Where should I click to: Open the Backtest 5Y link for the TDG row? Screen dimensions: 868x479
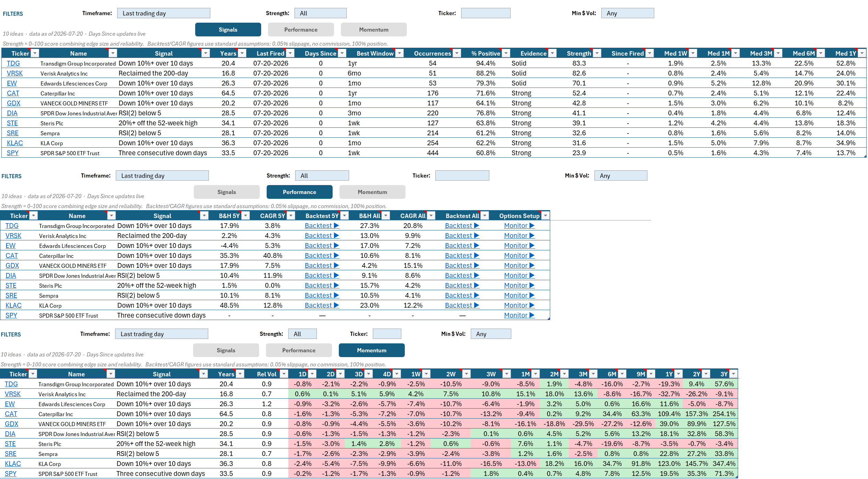click(x=322, y=226)
